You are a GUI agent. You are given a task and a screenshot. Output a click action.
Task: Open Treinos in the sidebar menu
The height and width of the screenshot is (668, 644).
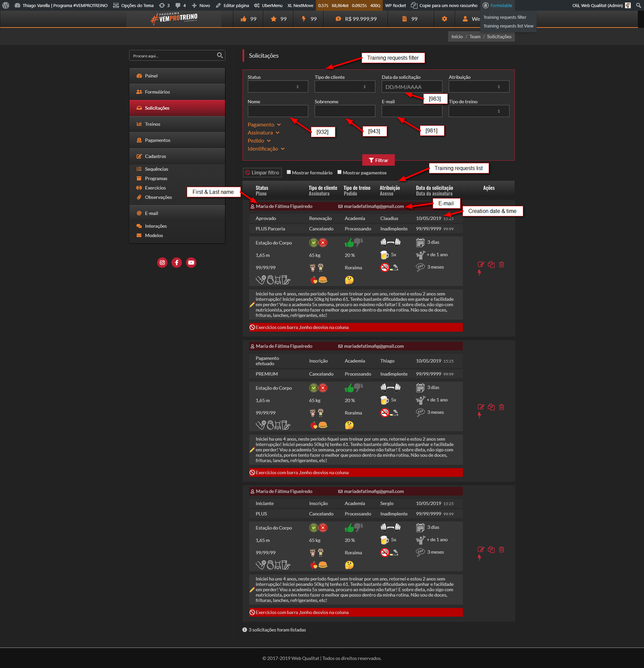pyautogui.click(x=152, y=124)
